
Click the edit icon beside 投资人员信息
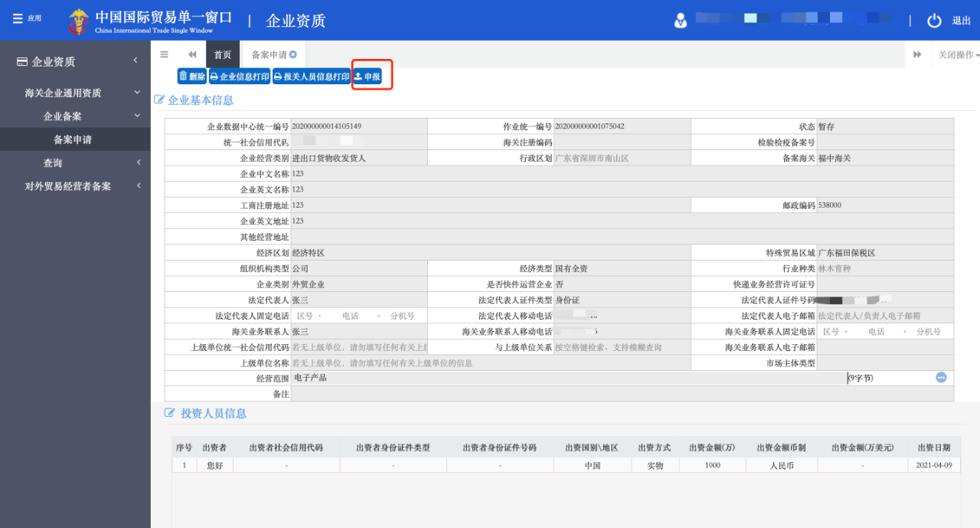(x=170, y=413)
